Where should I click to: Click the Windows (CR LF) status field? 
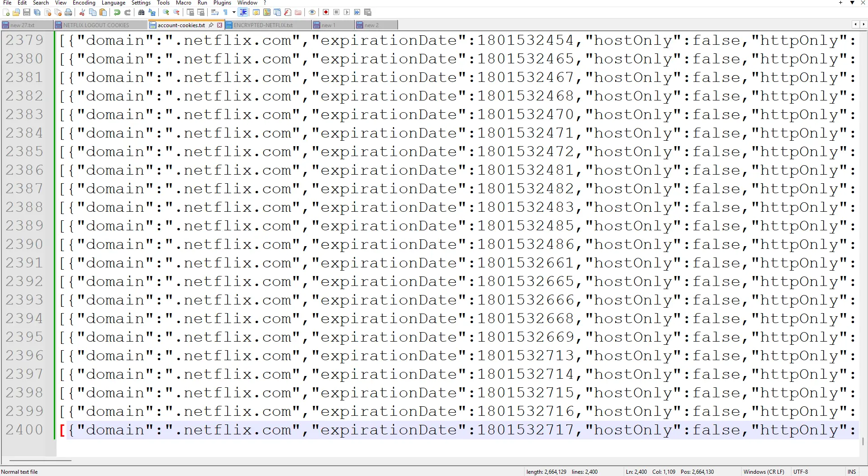coord(764,471)
